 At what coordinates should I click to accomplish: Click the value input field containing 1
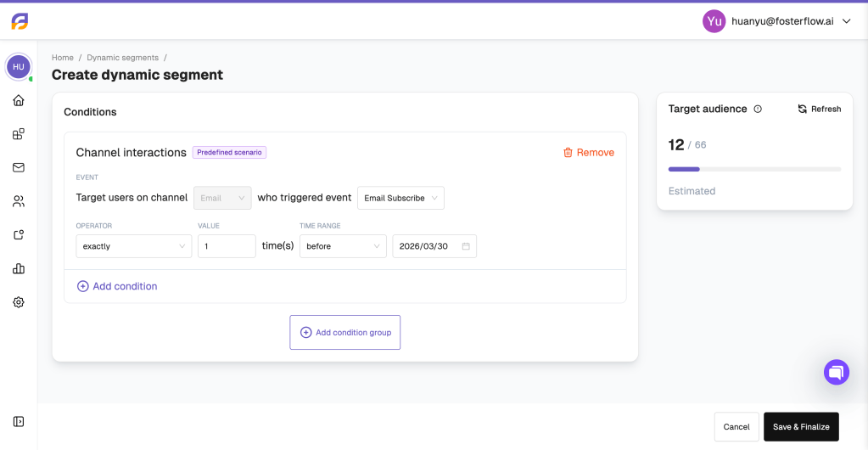pos(227,246)
